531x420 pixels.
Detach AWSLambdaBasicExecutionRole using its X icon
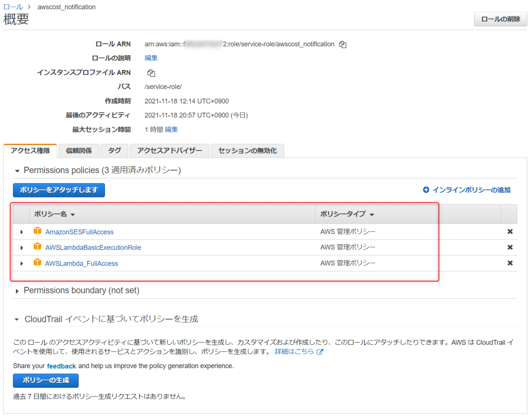pyautogui.click(x=510, y=247)
